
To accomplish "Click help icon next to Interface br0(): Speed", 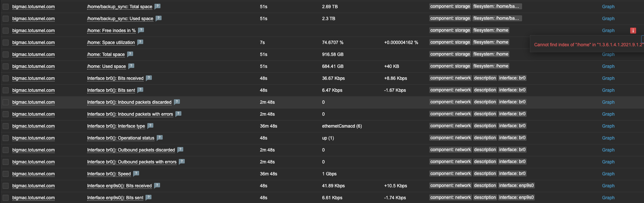I will click(x=136, y=174).
